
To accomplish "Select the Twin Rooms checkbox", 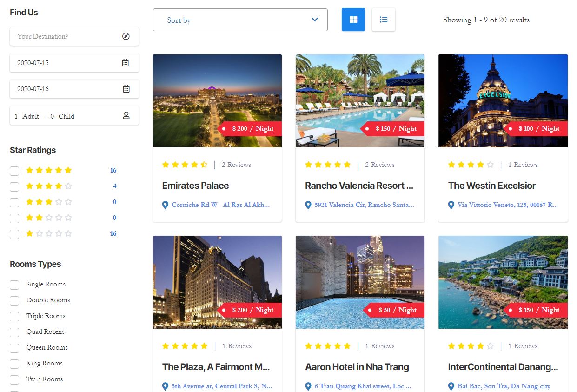I will pos(14,379).
